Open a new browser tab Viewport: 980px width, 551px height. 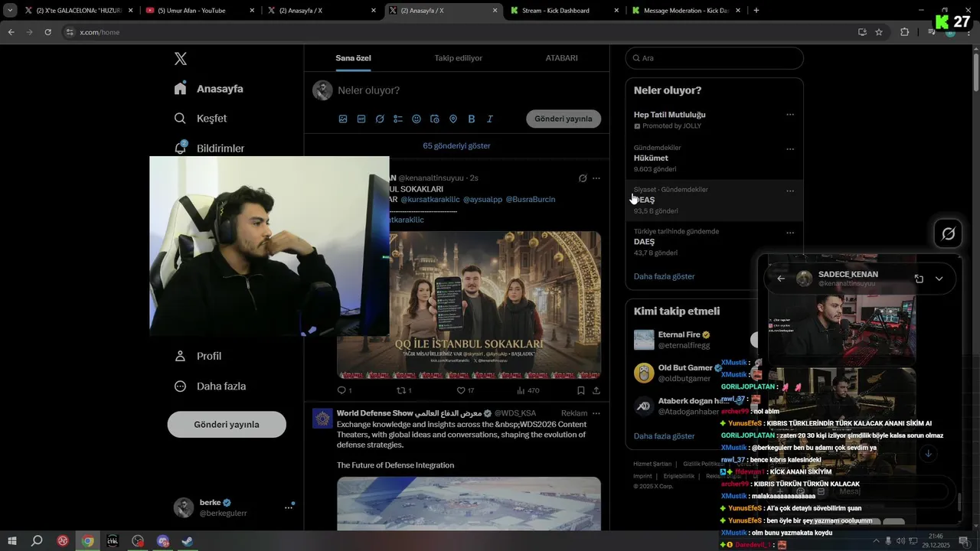pyautogui.click(x=756, y=11)
